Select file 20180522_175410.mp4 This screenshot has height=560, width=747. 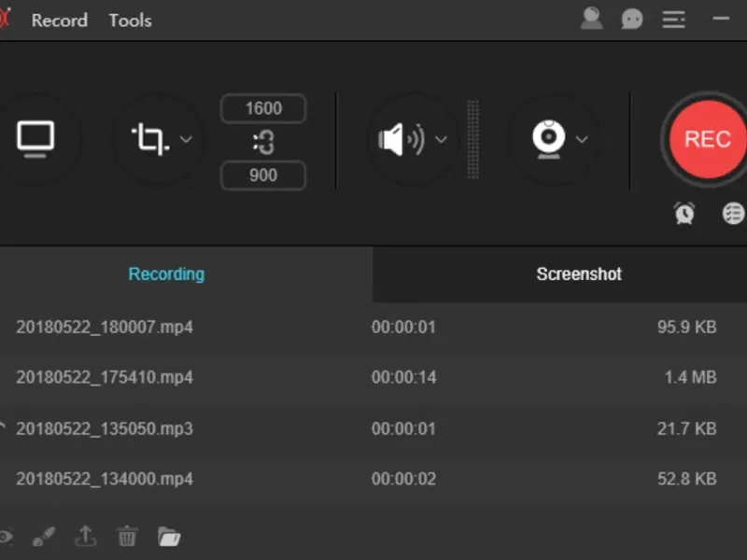[105, 377]
